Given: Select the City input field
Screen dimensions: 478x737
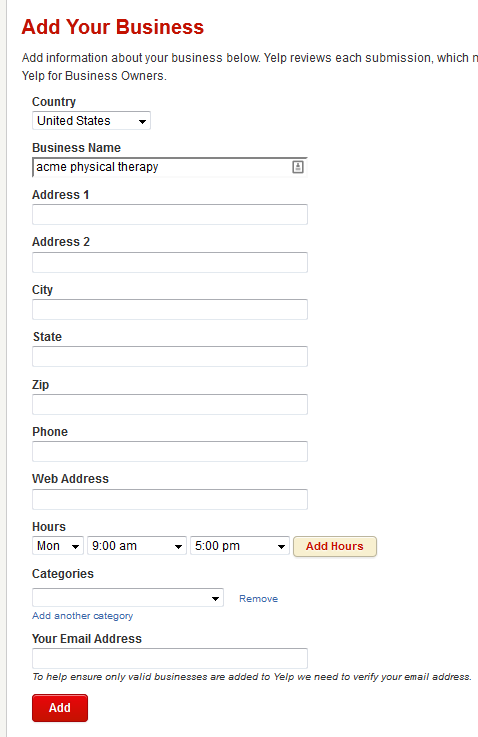Looking at the screenshot, I should tap(170, 309).
